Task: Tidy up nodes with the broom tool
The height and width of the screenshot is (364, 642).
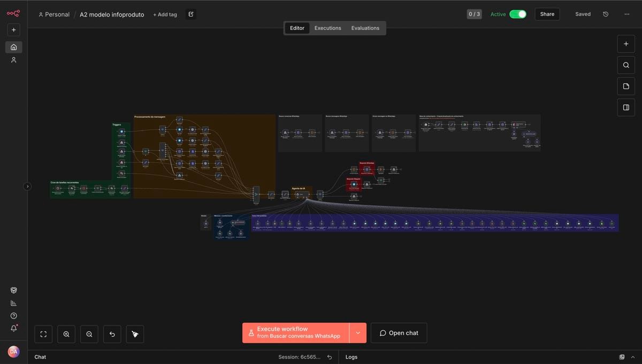Action: click(135, 334)
